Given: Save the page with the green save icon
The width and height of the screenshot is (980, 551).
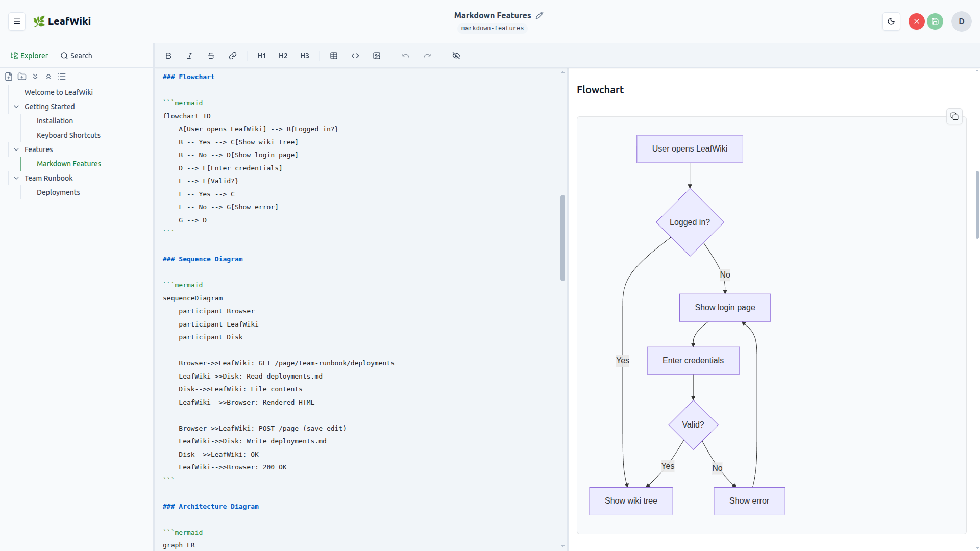Looking at the screenshot, I should pyautogui.click(x=935, y=21).
